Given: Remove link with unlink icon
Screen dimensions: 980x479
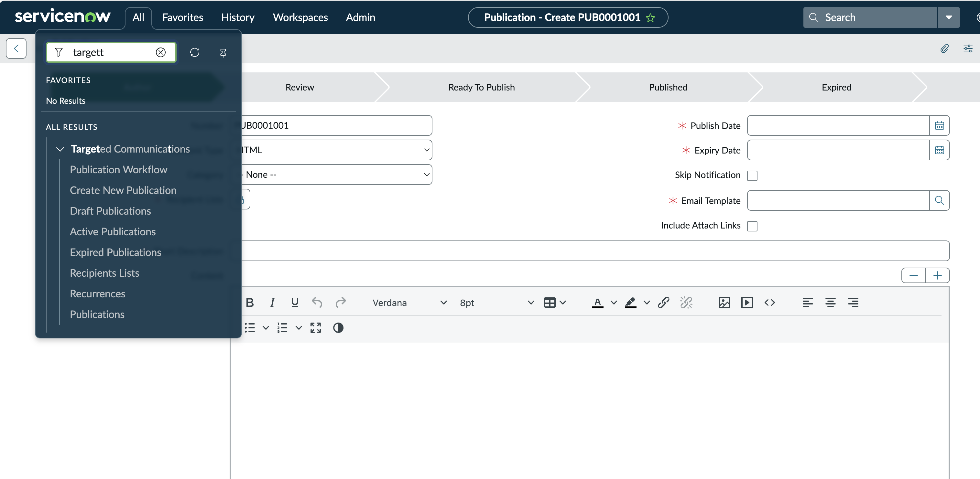Looking at the screenshot, I should [686, 303].
